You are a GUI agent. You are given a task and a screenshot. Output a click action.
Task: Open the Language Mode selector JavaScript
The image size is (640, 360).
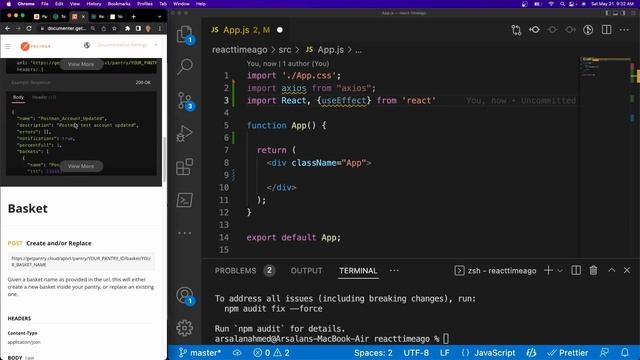click(x=494, y=353)
